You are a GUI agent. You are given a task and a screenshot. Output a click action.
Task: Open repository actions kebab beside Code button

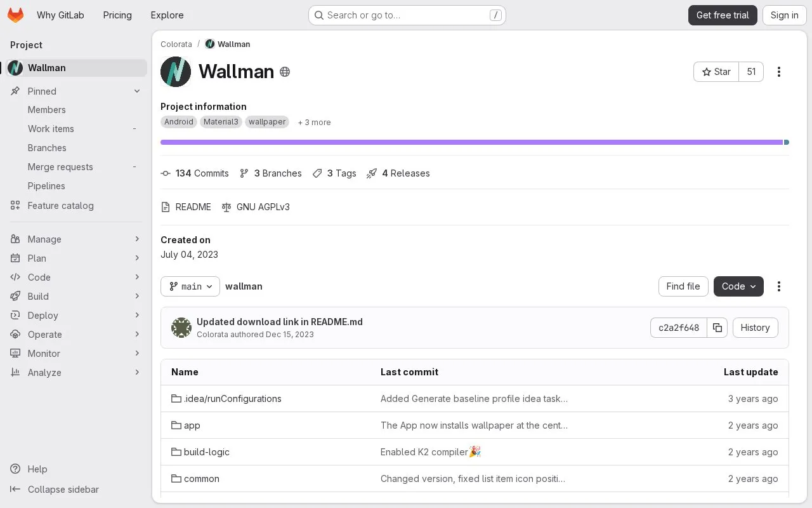tap(779, 286)
